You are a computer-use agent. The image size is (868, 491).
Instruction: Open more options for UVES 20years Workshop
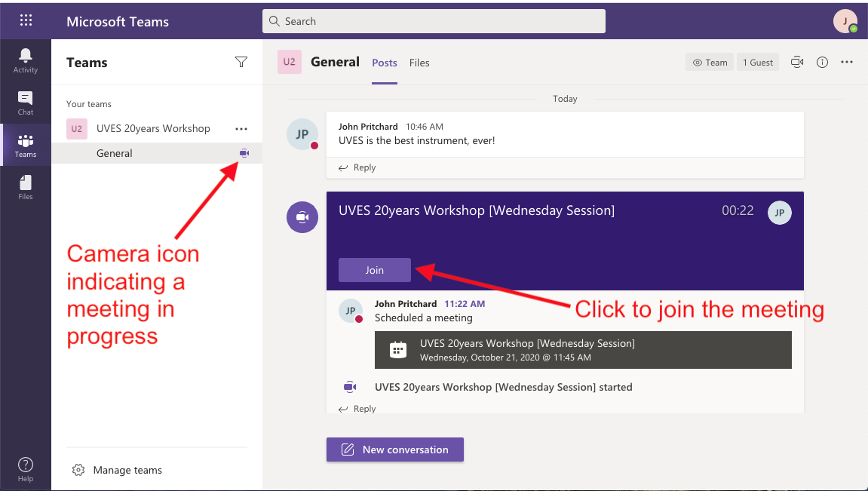click(x=241, y=129)
